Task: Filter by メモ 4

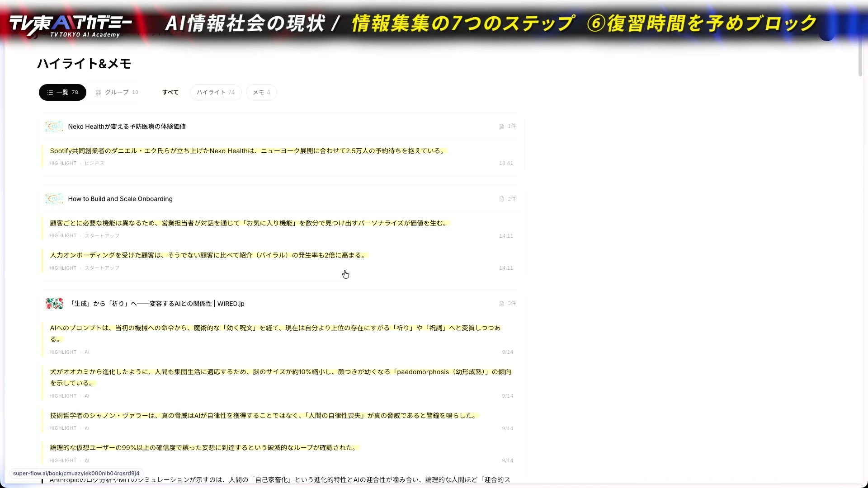Action: [261, 92]
